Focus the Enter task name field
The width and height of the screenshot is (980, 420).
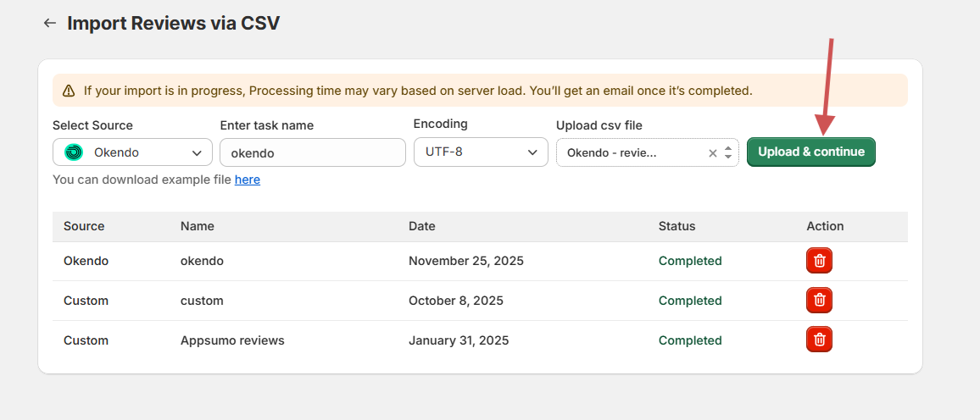(312, 153)
